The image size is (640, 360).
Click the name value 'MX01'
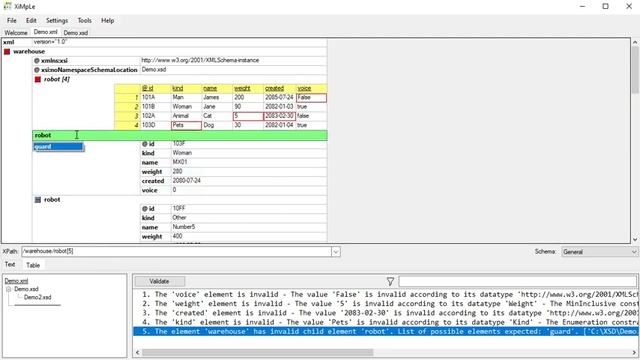point(249,162)
